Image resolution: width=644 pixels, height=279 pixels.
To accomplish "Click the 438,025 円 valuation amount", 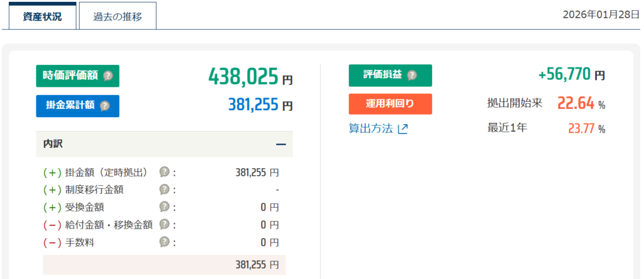I will click(250, 77).
